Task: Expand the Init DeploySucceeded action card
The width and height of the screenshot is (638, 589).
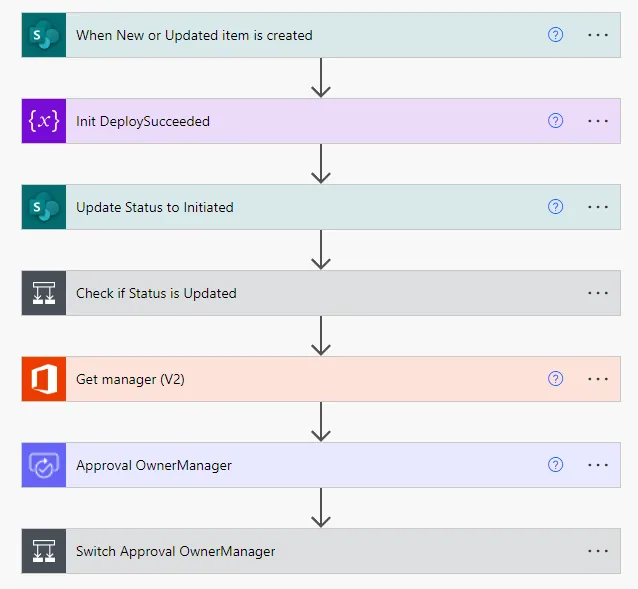Action: tap(321, 121)
